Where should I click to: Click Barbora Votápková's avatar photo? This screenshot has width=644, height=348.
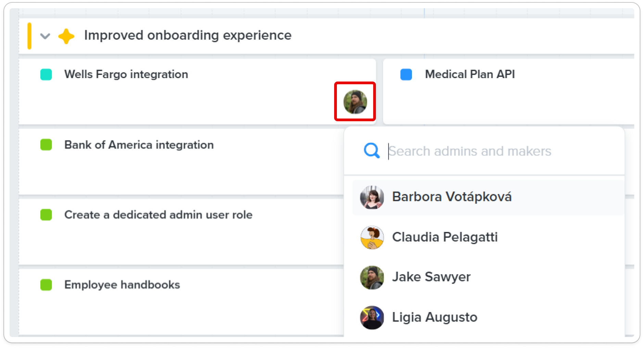pos(372,197)
